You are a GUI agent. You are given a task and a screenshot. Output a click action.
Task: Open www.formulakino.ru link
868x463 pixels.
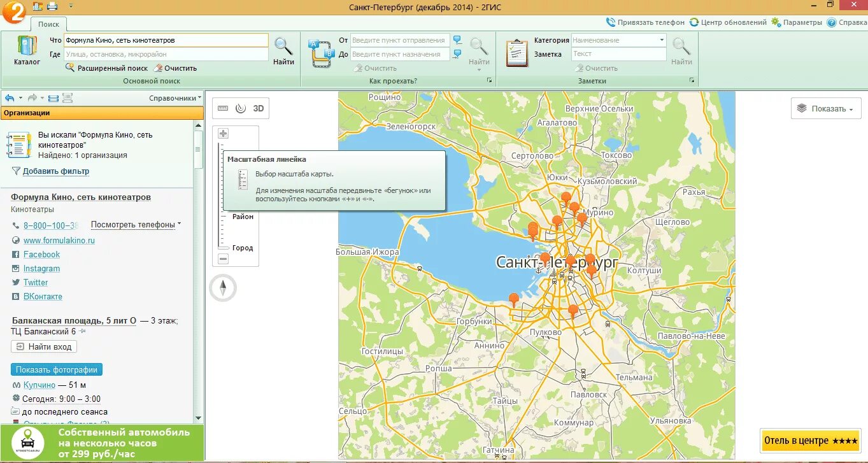[59, 241]
